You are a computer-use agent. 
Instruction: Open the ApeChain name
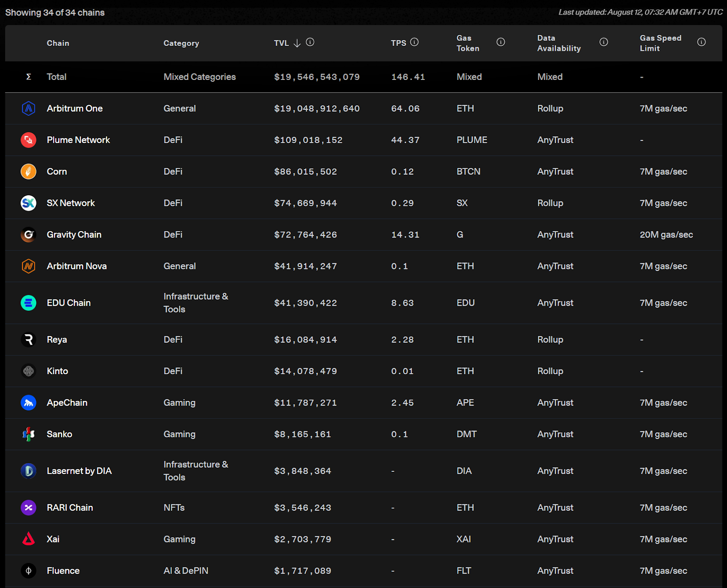pos(67,403)
